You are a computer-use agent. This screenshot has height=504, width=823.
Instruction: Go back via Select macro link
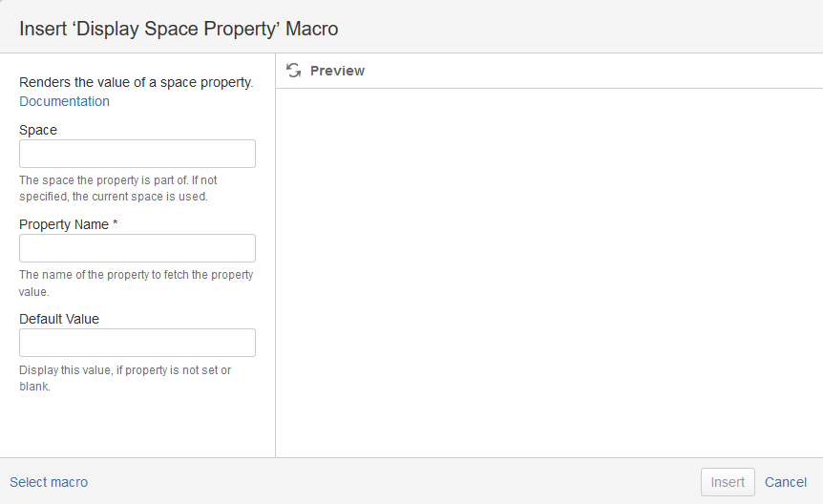(49, 482)
